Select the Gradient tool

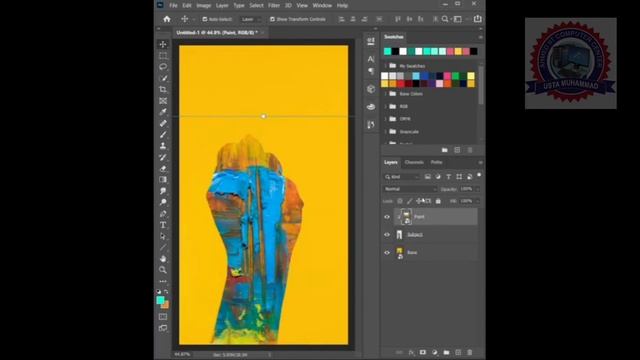163,180
